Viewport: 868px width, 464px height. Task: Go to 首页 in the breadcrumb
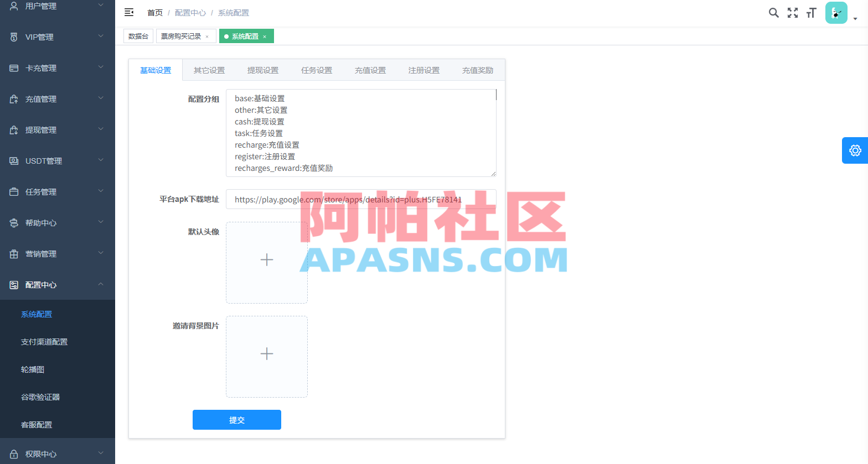[x=155, y=13]
